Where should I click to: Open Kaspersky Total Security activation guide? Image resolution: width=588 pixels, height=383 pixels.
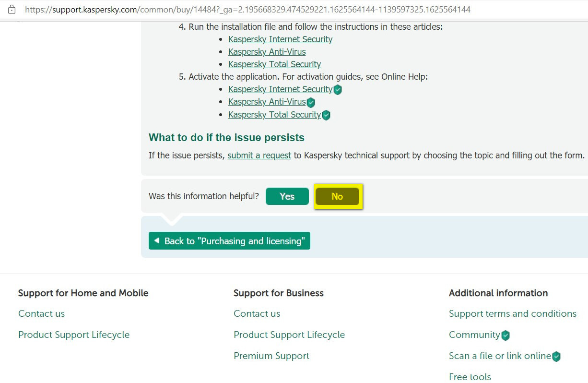[x=274, y=115]
